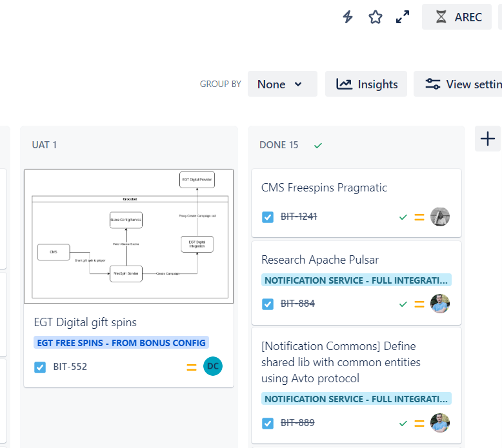
Task: Click the medium priority icon on BIT-552
Action: (x=192, y=367)
